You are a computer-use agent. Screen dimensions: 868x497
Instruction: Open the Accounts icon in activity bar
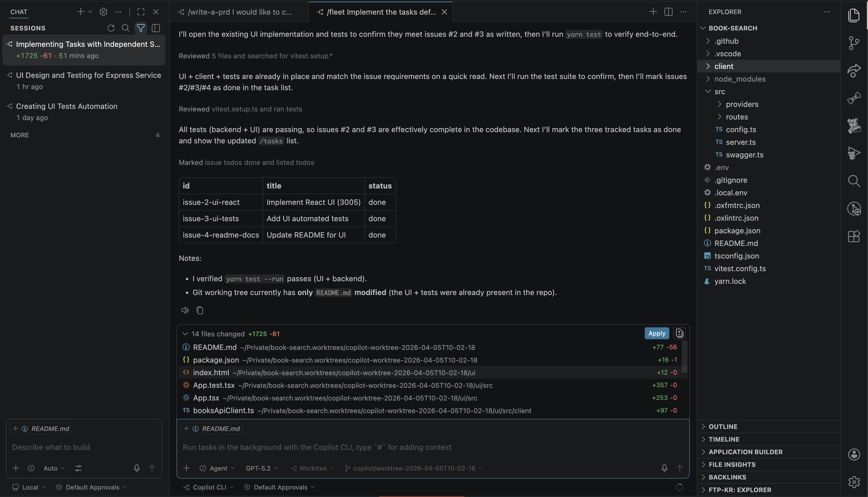854,454
